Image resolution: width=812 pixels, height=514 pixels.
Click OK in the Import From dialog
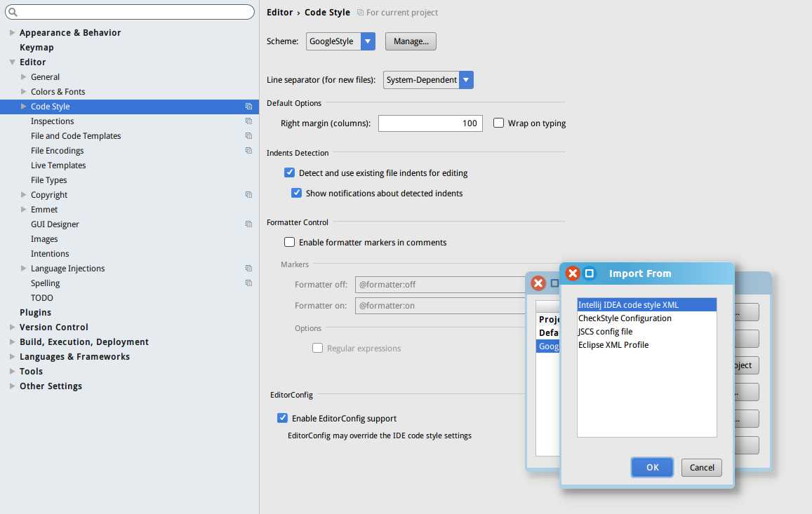point(652,468)
